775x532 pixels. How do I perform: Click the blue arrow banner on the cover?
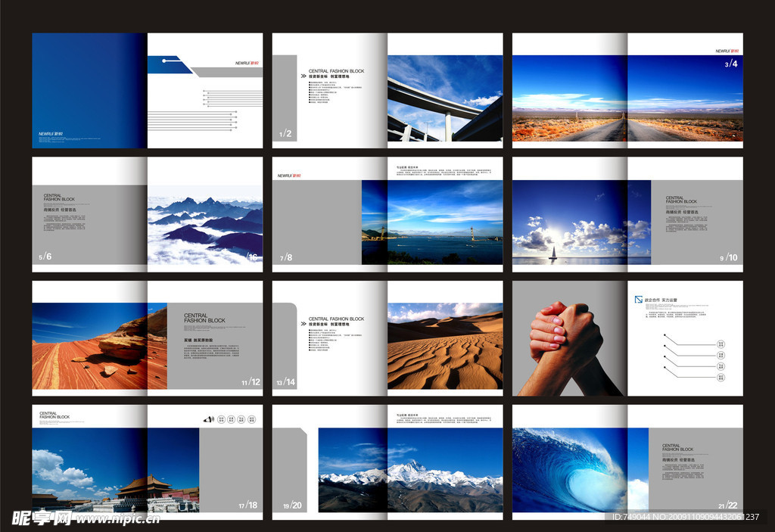pos(170,65)
